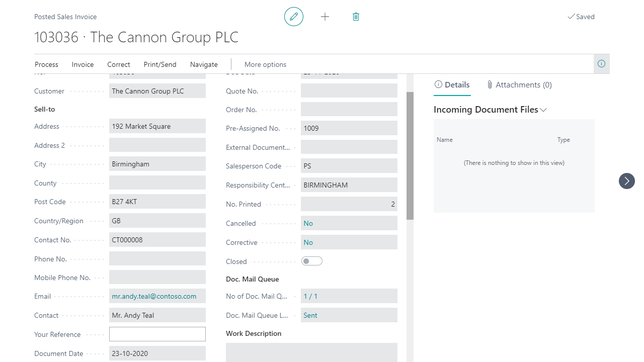This screenshot has height=362, width=644.
Task: Click the plus icon to create new
Action: (325, 17)
